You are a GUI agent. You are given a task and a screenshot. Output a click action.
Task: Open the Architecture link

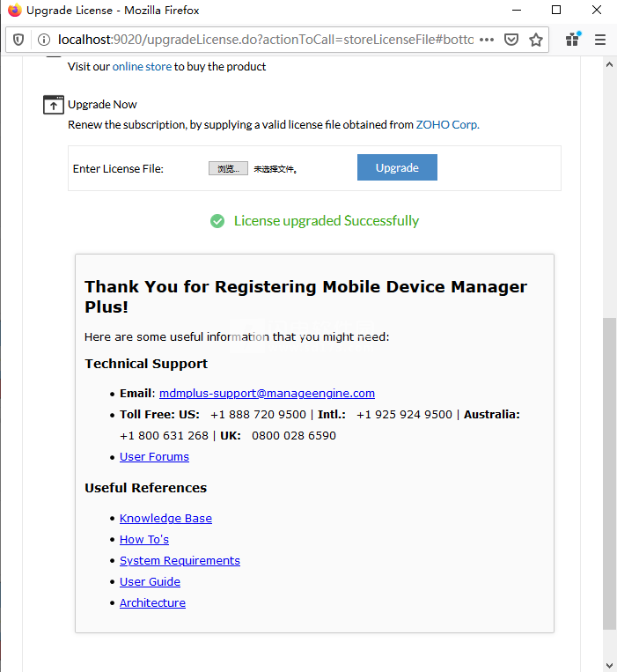click(152, 602)
